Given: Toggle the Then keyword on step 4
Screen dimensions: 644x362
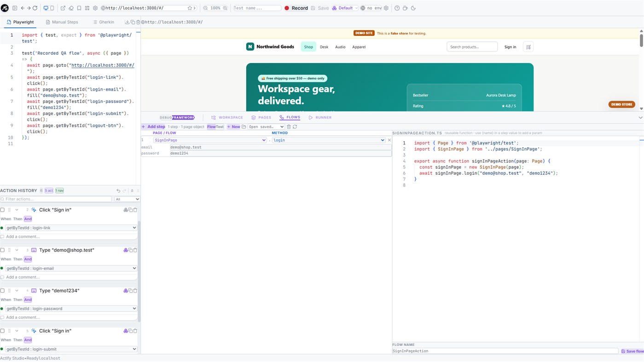Looking at the screenshot, I should point(17,299).
